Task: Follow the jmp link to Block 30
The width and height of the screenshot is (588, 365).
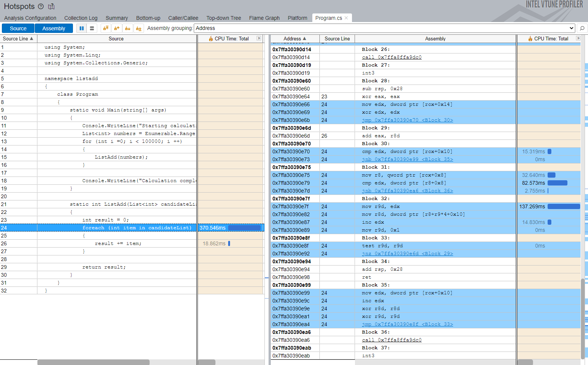Action: (407, 120)
